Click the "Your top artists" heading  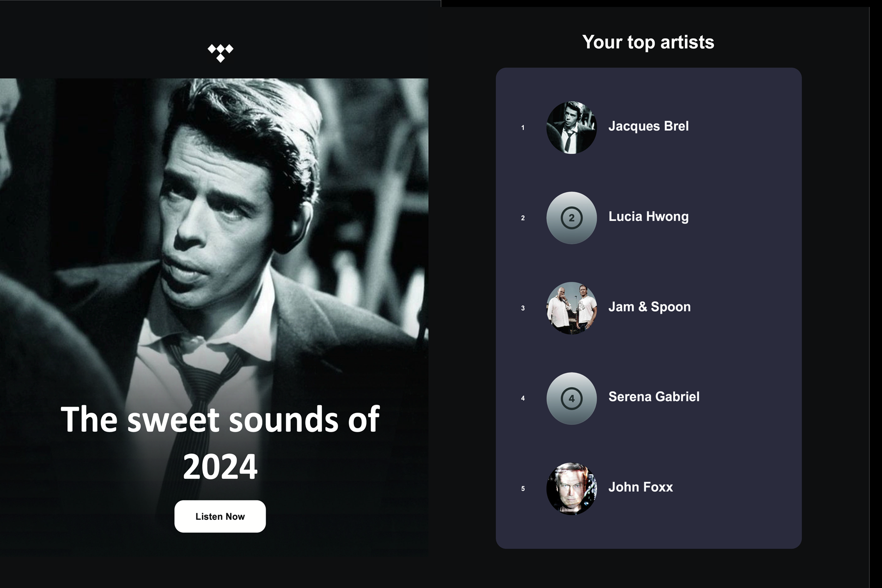click(x=648, y=42)
